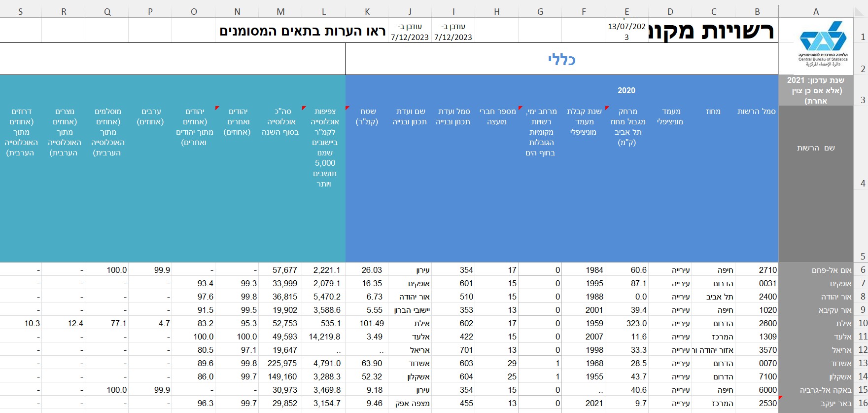868x413 pixels.
Task: Select the cell with value 14,219.8
Action: pos(324,337)
